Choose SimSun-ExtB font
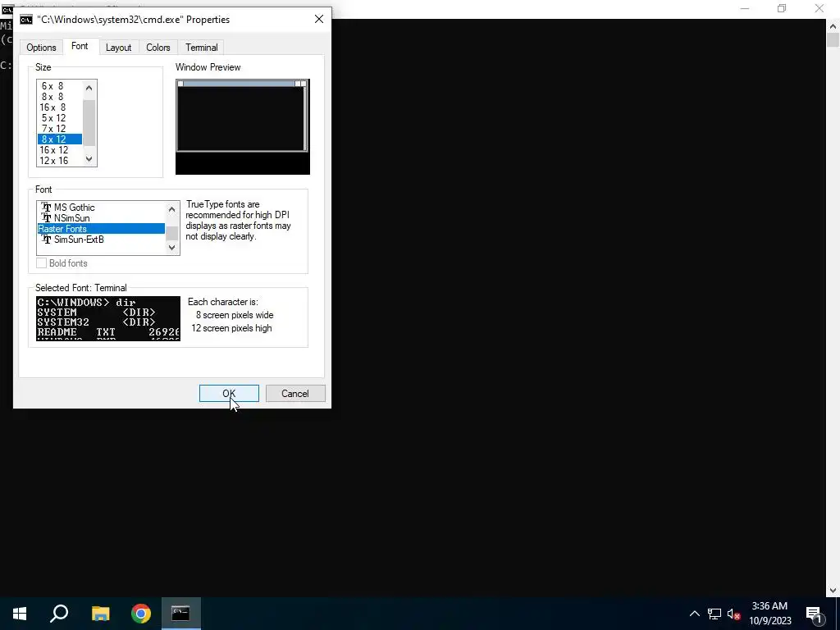The height and width of the screenshot is (630, 840). [101, 240]
